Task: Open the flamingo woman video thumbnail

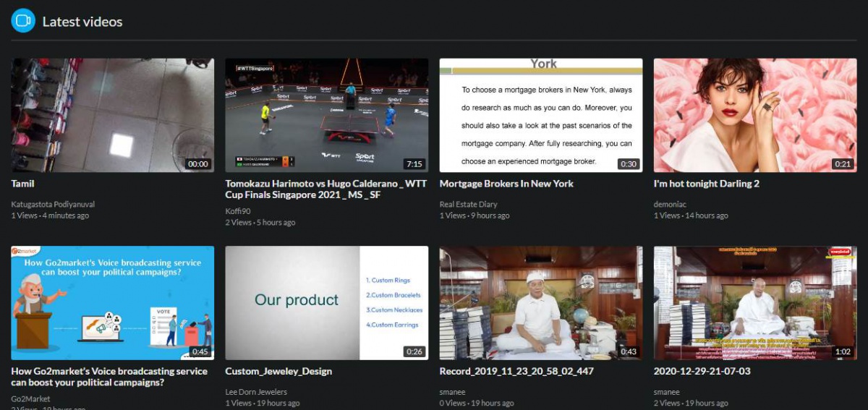Action: click(754, 115)
